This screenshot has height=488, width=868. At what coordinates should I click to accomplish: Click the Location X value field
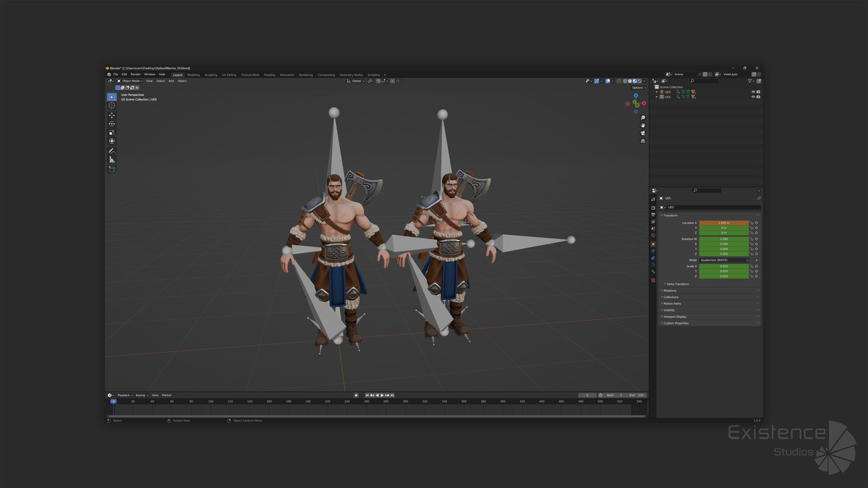click(724, 223)
